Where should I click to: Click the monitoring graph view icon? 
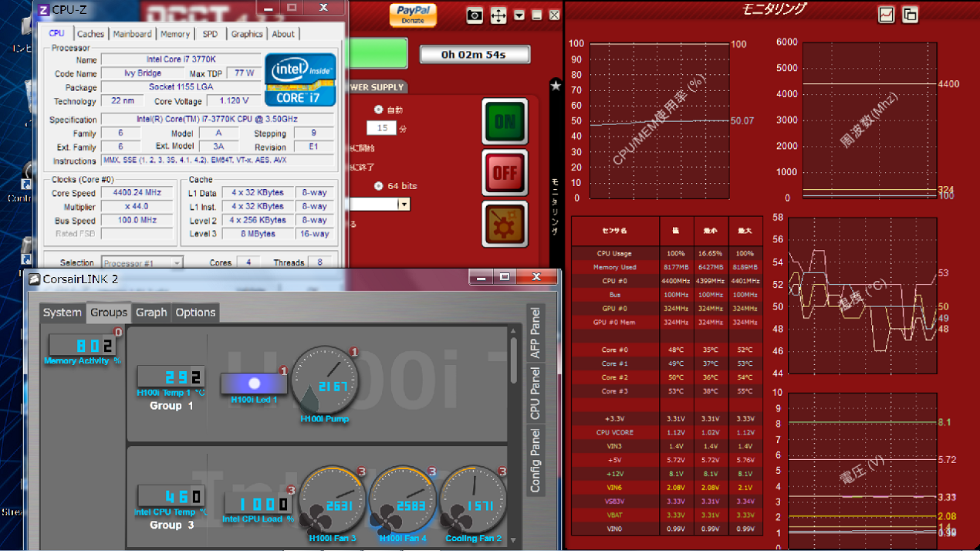pos(887,14)
